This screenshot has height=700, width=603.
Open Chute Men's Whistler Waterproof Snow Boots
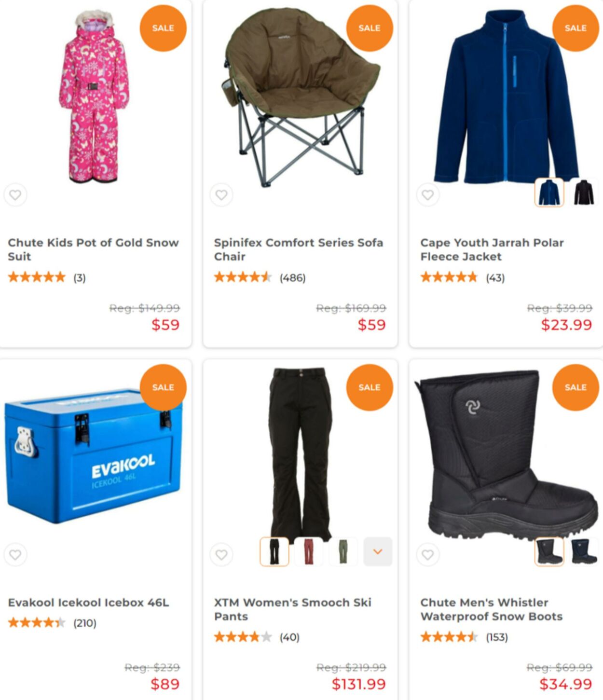pos(492,609)
